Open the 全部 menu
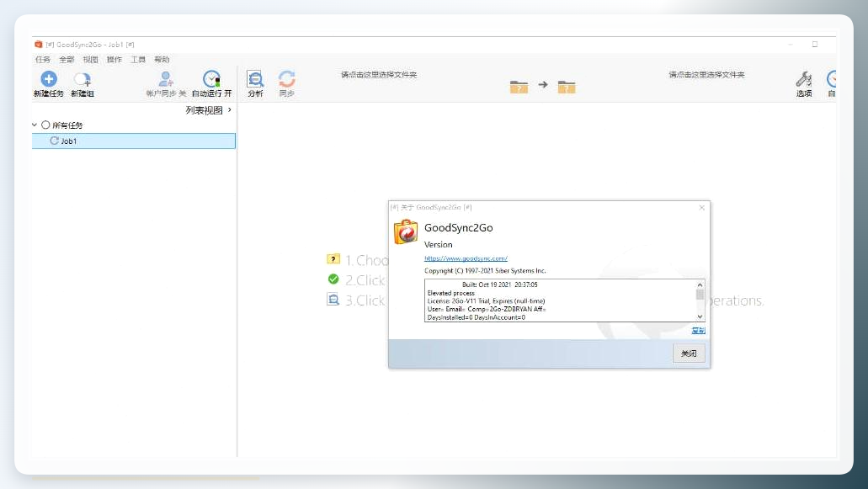 point(67,60)
